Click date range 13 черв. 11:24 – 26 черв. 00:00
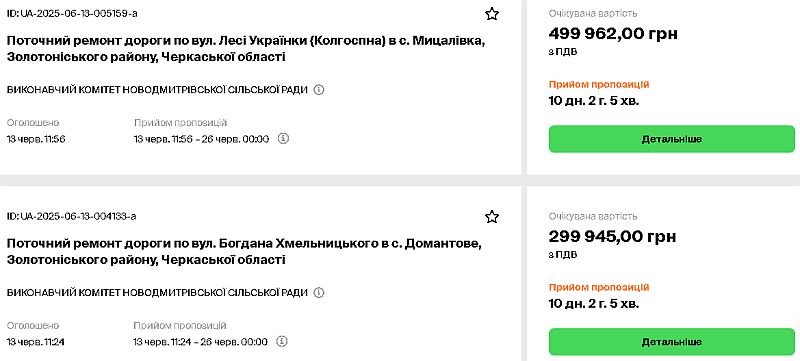 click(201, 342)
